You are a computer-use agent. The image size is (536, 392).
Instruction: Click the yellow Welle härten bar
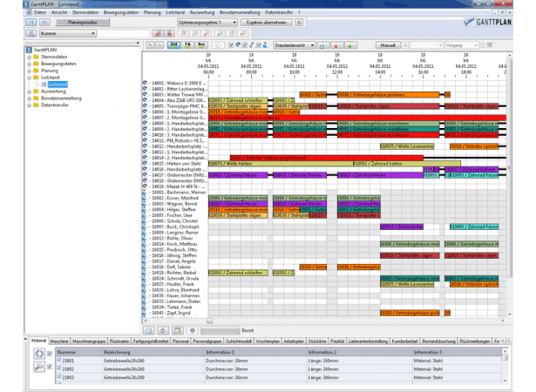281,164
